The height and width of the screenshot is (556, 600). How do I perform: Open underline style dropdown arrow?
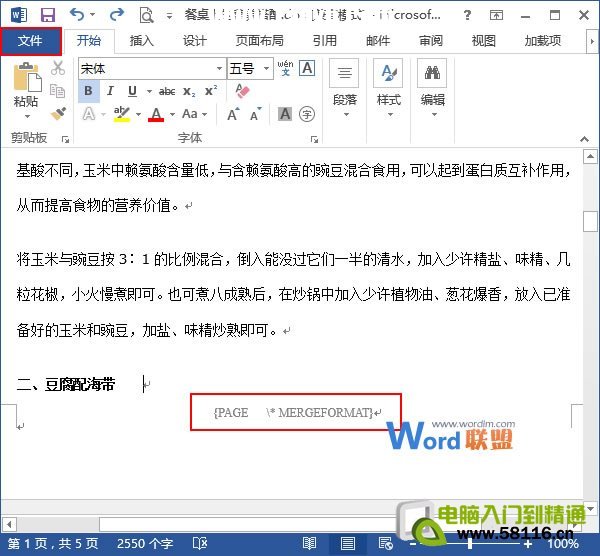149,91
